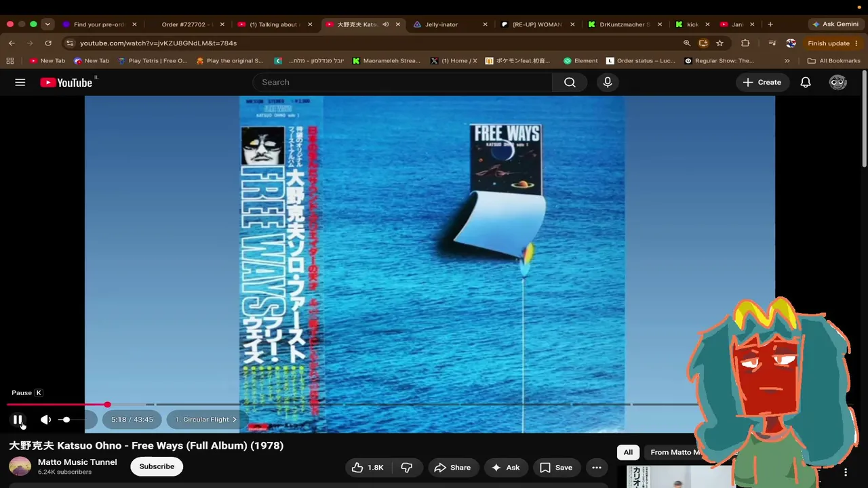Open the Maorameleh Stream bookmark
This screenshot has width=868, height=488.
coord(387,60)
